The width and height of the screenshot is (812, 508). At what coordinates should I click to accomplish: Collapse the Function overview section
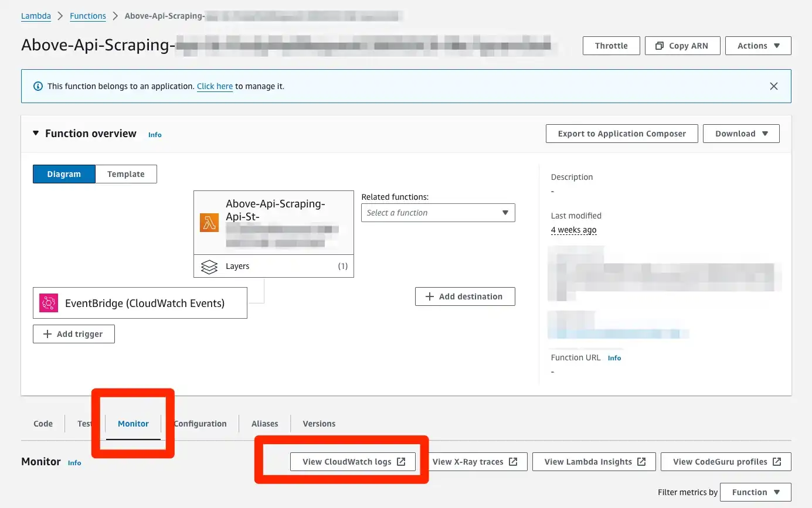point(37,134)
